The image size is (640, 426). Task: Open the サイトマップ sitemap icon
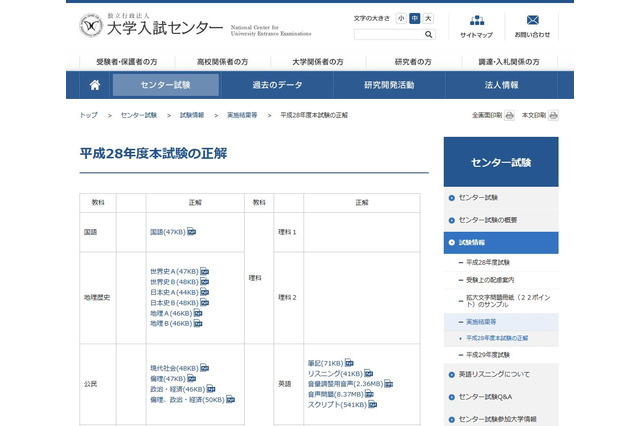[x=477, y=20]
